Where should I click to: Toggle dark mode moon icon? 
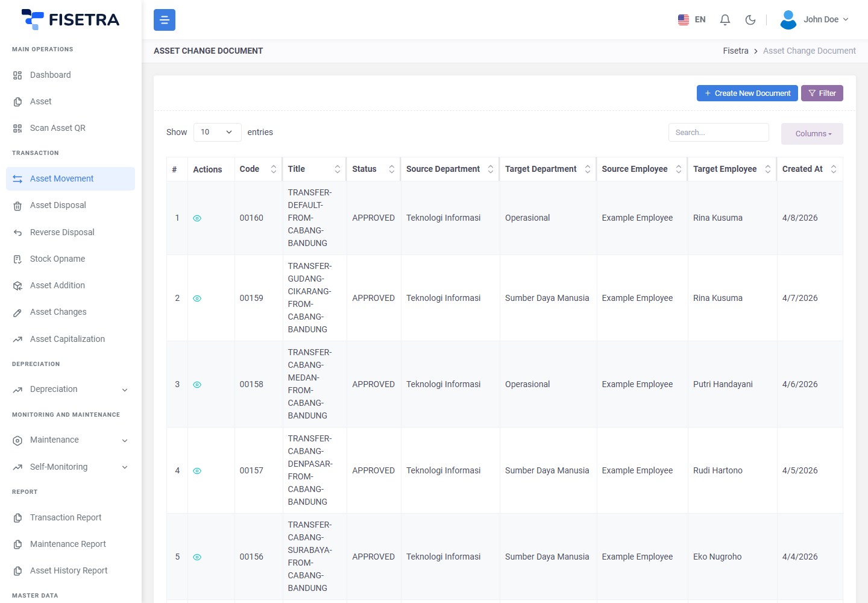coord(750,20)
